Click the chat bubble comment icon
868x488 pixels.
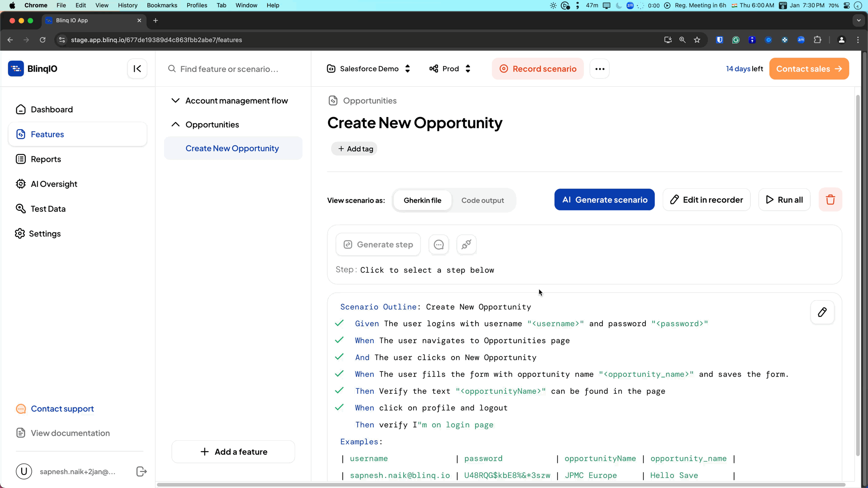tap(439, 245)
